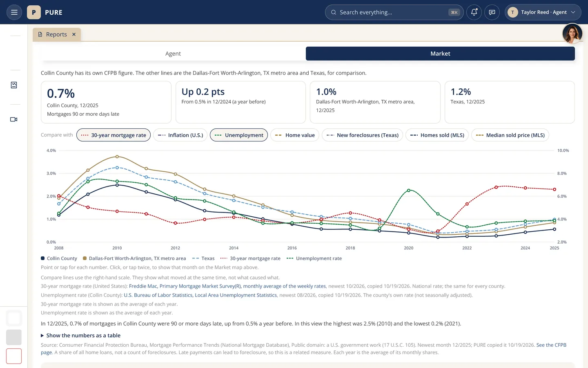Click Taylor Reed's profile photo

[x=572, y=34]
